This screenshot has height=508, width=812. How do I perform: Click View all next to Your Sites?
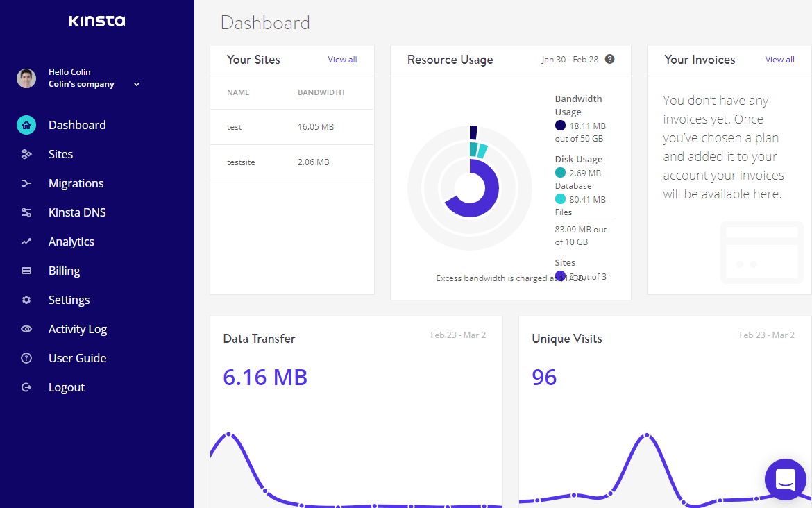[x=342, y=60]
